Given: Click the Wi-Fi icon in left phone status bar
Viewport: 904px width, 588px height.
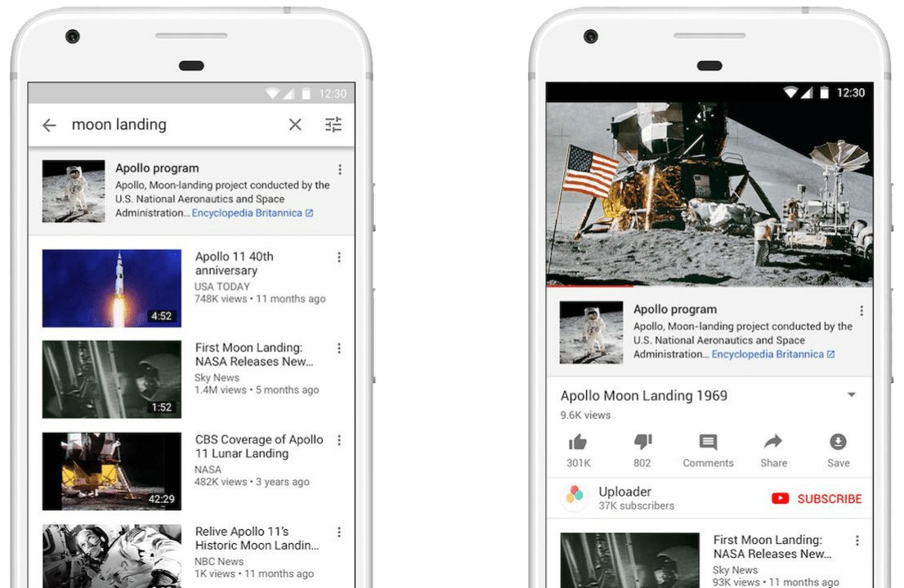Looking at the screenshot, I should pos(272,93).
